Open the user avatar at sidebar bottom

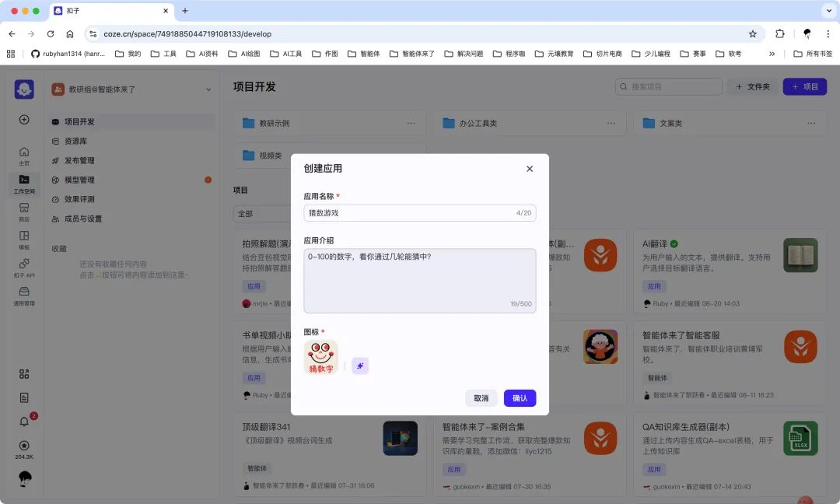pos(25,478)
